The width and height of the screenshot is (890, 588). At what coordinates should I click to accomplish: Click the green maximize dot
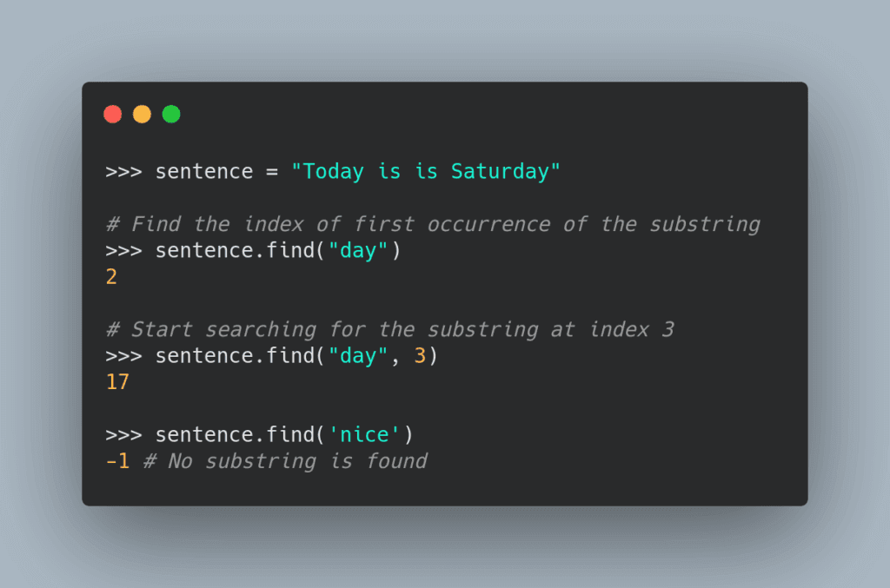coord(171,114)
